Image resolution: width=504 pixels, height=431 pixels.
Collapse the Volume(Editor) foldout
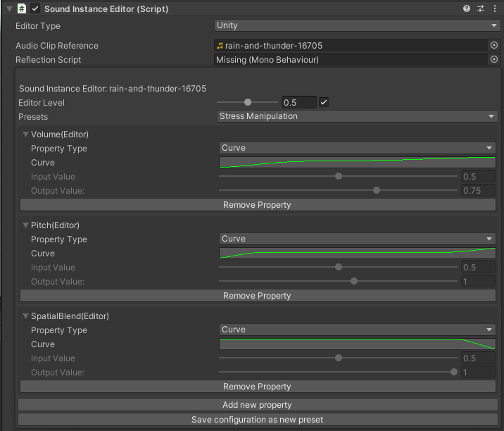[25, 135]
